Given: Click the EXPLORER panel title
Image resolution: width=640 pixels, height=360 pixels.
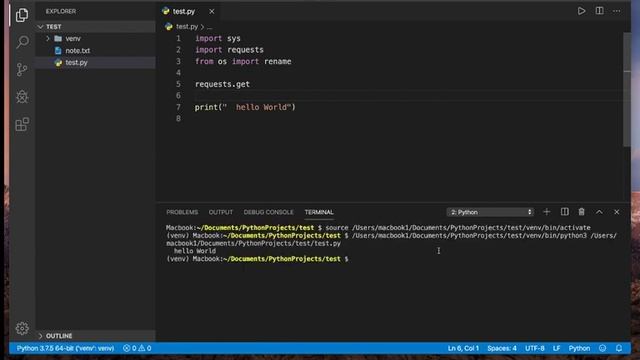Looking at the screenshot, I should click(x=61, y=11).
